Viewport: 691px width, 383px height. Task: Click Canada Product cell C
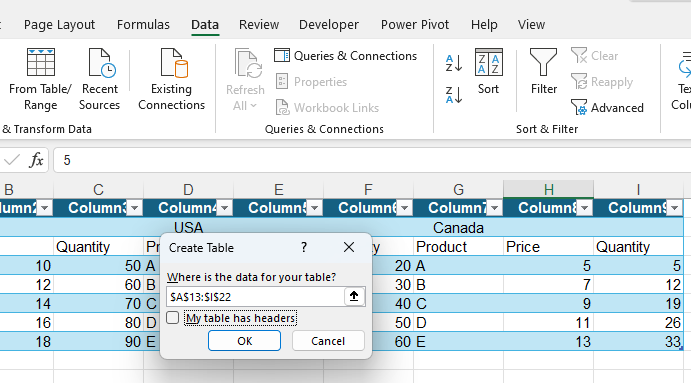pos(458,304)
